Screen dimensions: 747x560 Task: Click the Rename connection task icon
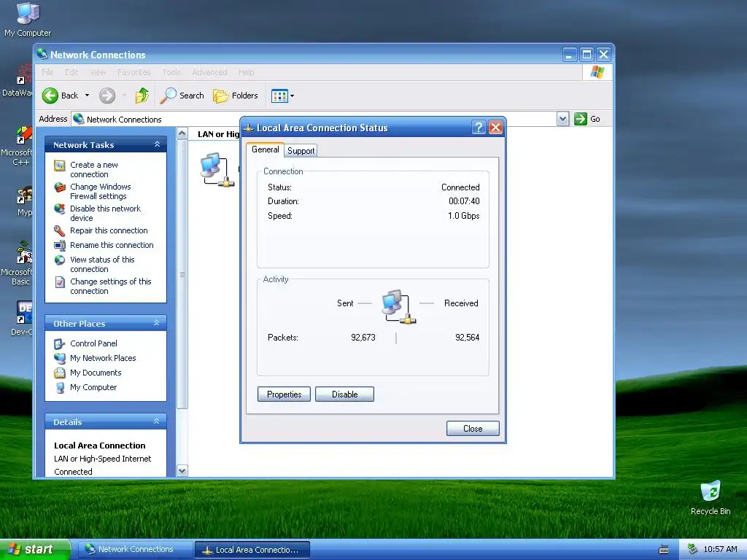click(60, 246)
